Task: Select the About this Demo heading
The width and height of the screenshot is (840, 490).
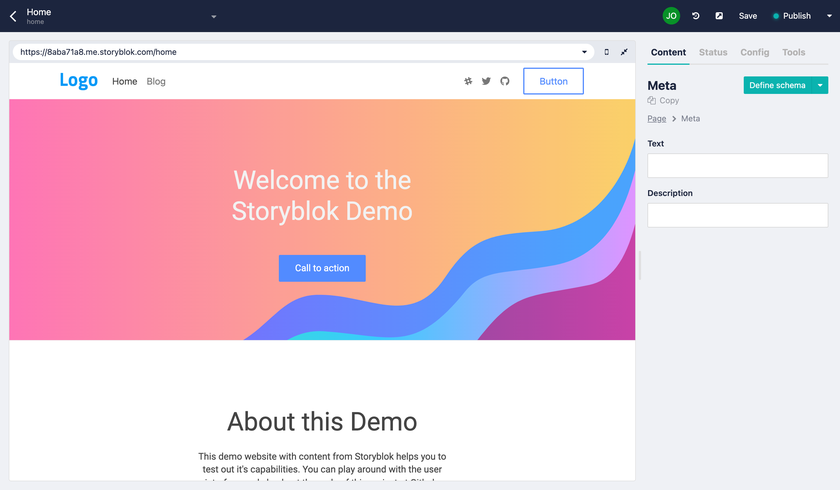Action: [x=322, y=421]
